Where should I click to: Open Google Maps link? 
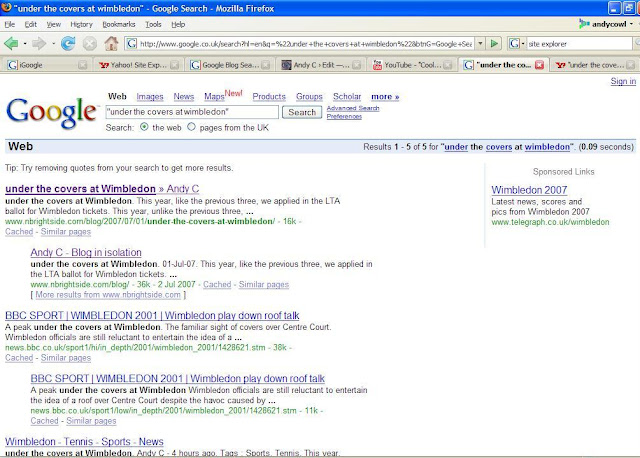214,97
